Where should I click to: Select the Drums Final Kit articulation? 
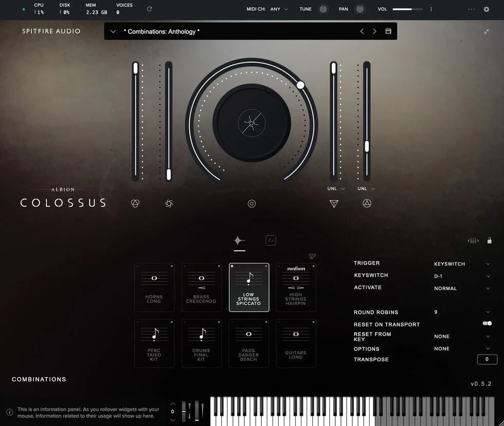pyautogui.click(x=202, y=343)
